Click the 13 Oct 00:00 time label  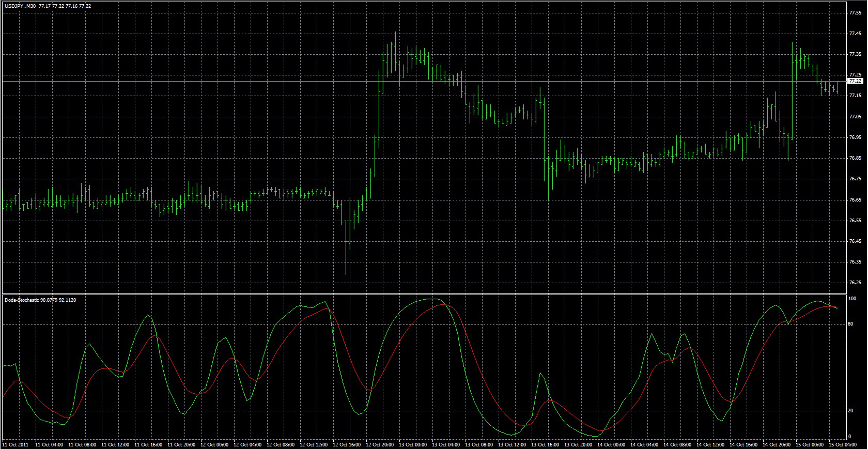(x=413, y=444)
